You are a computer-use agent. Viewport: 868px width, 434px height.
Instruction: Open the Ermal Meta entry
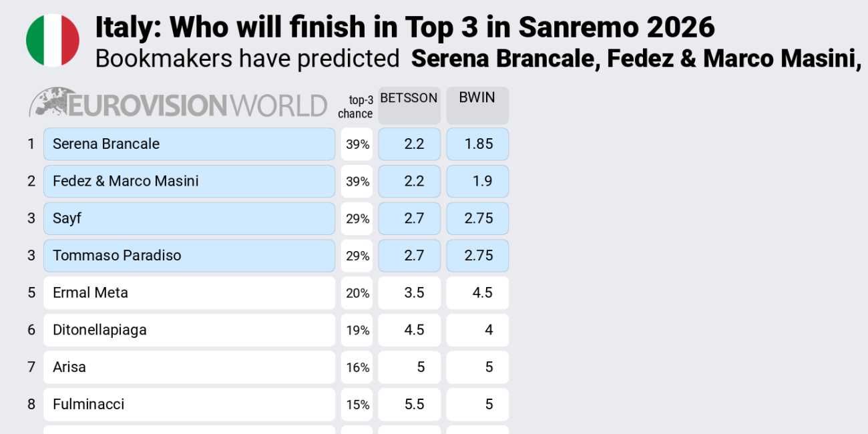click(189, 293)
